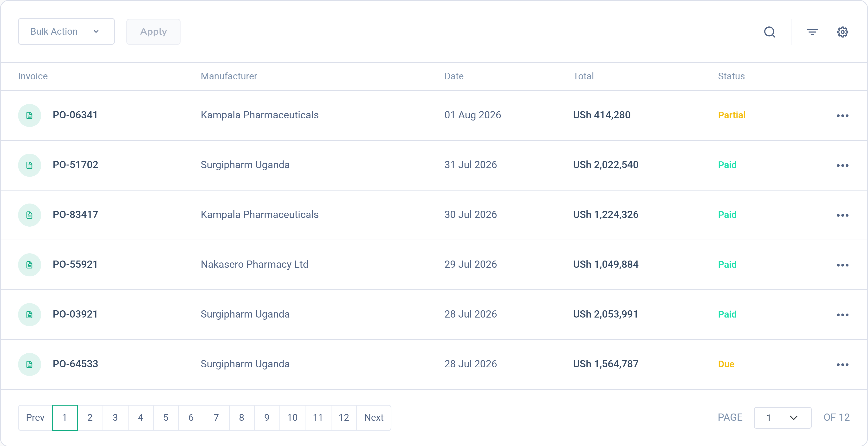
Task: Click the Apply button
Action: coord(153,32)
